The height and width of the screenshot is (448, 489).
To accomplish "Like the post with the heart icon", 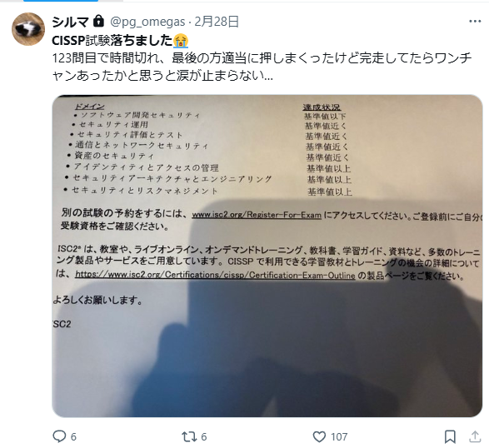I will [319, 436].
